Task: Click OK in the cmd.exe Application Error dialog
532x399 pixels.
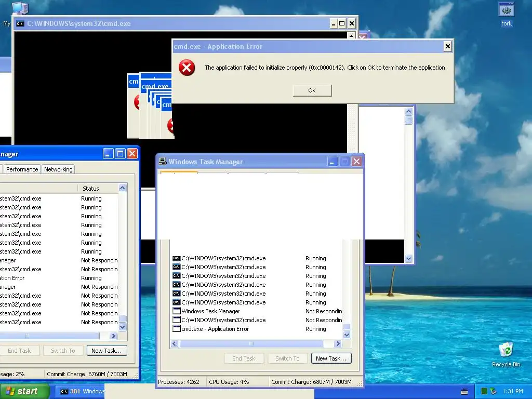Action: click(x=312, y=90)
